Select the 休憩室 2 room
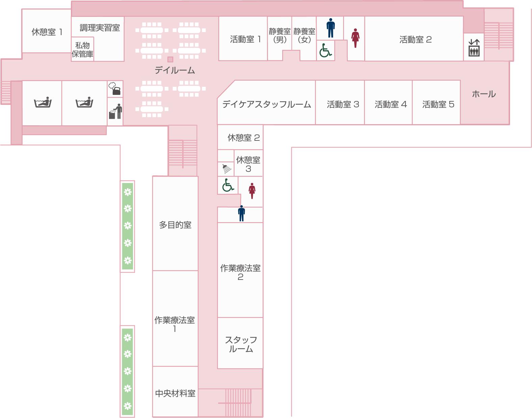532x418 pixels. coord(240,137)
